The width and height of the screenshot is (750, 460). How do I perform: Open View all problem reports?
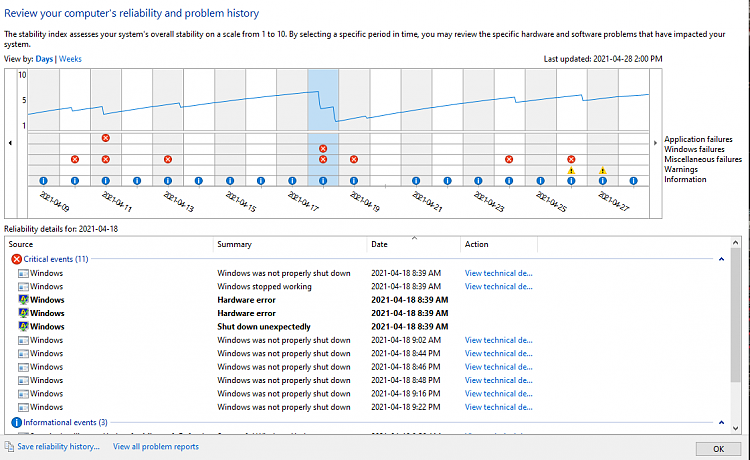coord(156,447)
